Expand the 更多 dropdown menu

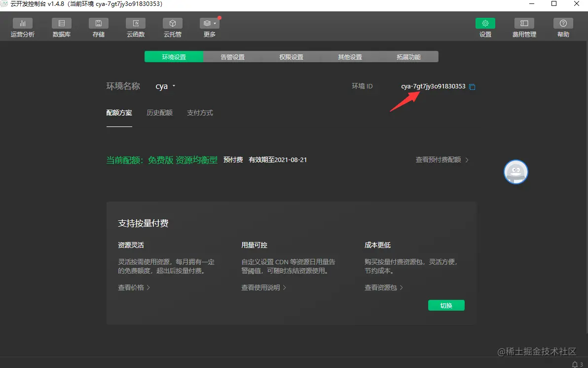[x=209, y=27]
